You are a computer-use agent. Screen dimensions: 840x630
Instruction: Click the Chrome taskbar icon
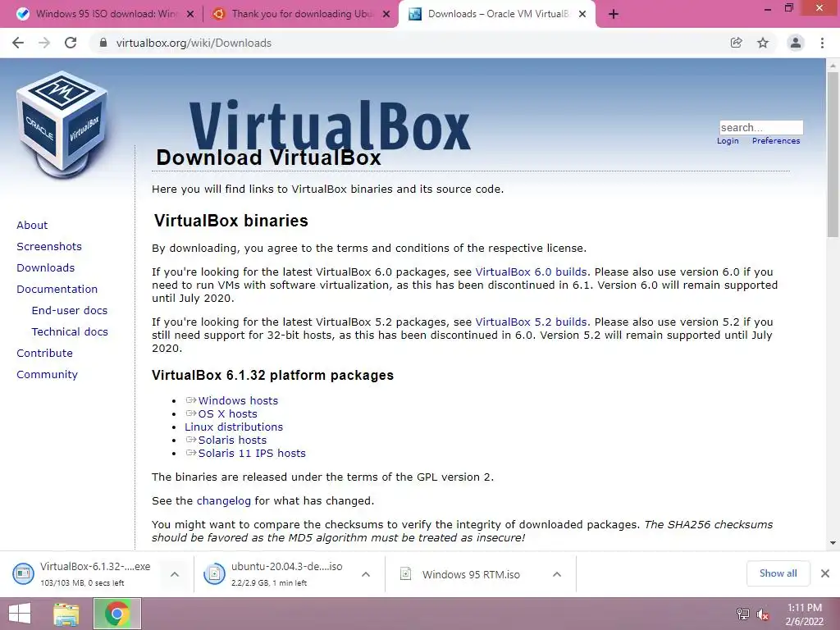click(x=117, y=614)
